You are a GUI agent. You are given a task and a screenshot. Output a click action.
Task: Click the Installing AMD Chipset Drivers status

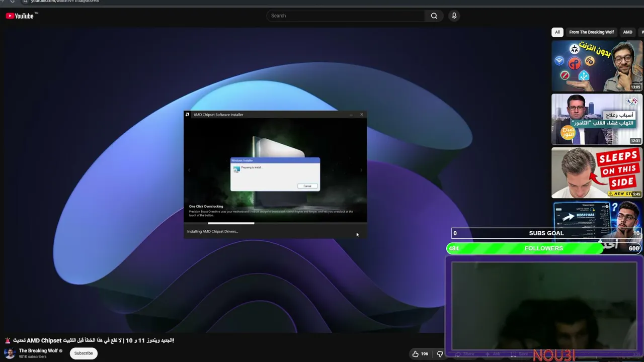click(x=212, y=231)
